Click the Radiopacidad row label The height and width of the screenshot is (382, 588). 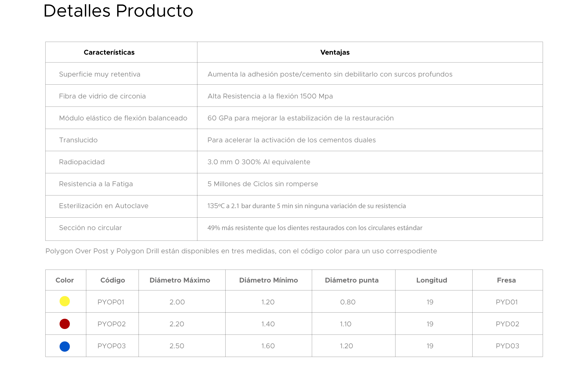(82, 162)
